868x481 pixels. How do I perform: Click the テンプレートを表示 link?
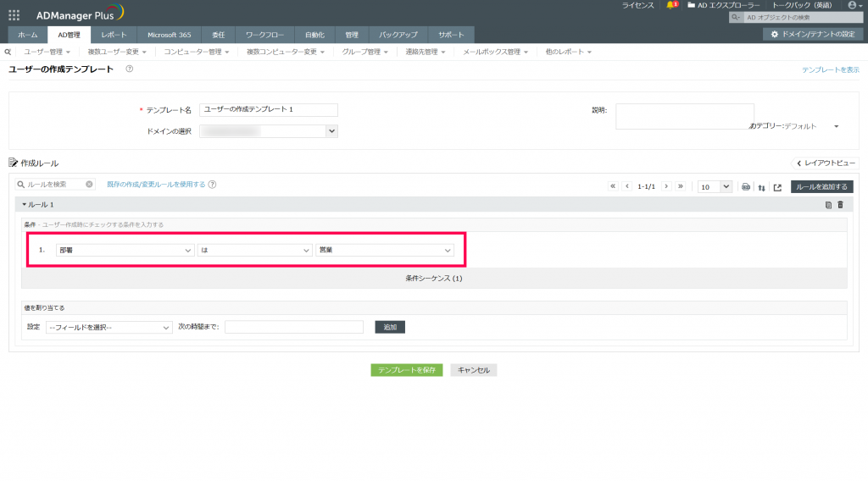831,69
